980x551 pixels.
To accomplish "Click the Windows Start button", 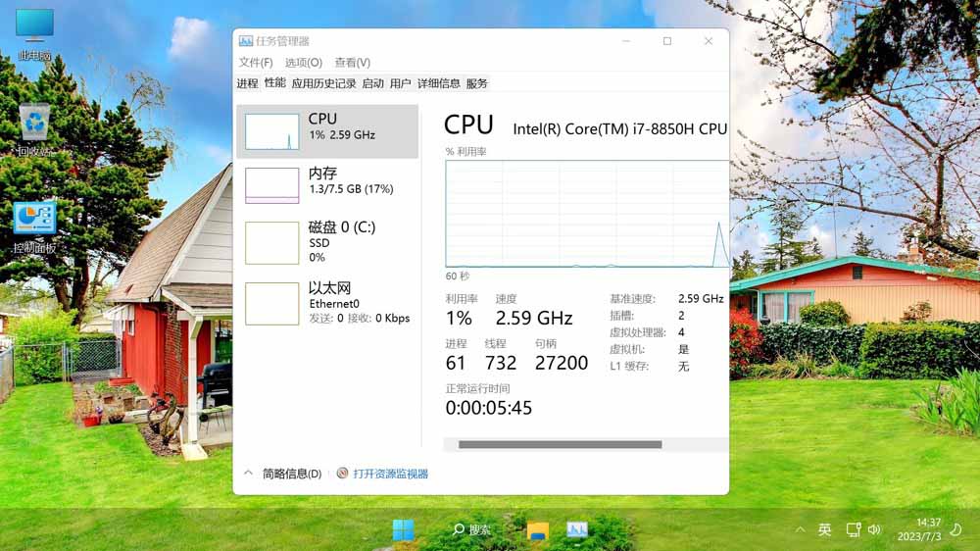I will click(x=403, y=530).
